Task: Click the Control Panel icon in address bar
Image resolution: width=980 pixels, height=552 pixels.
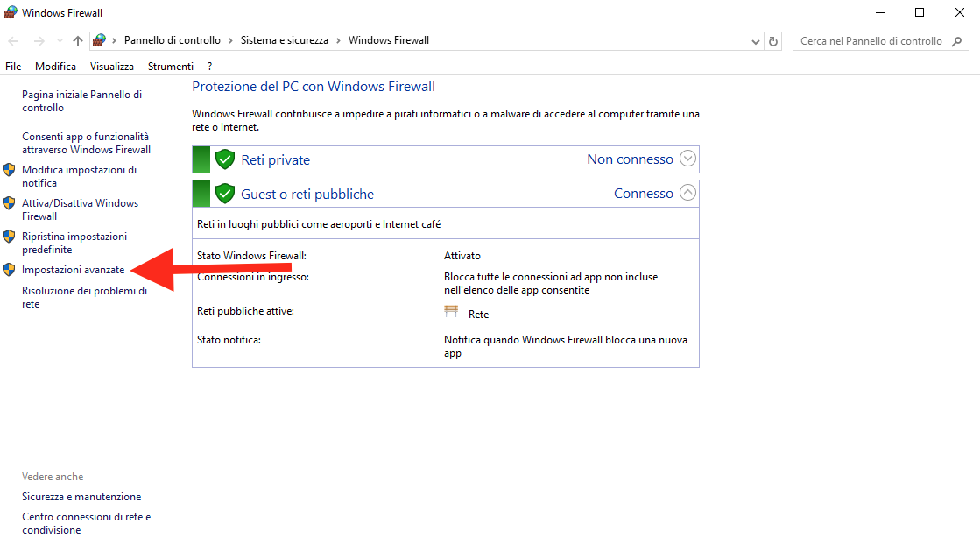Action: click(99, 40)
